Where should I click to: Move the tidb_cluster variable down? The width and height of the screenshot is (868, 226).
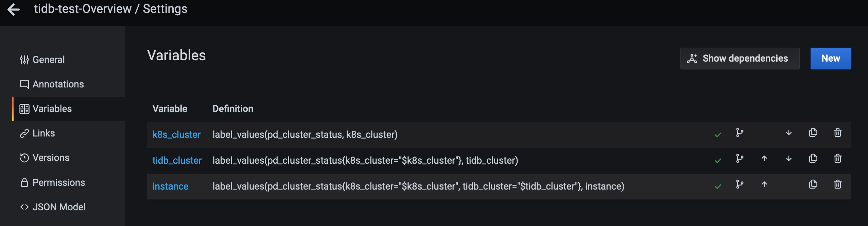pyautogui.click(x=788, y=159)
